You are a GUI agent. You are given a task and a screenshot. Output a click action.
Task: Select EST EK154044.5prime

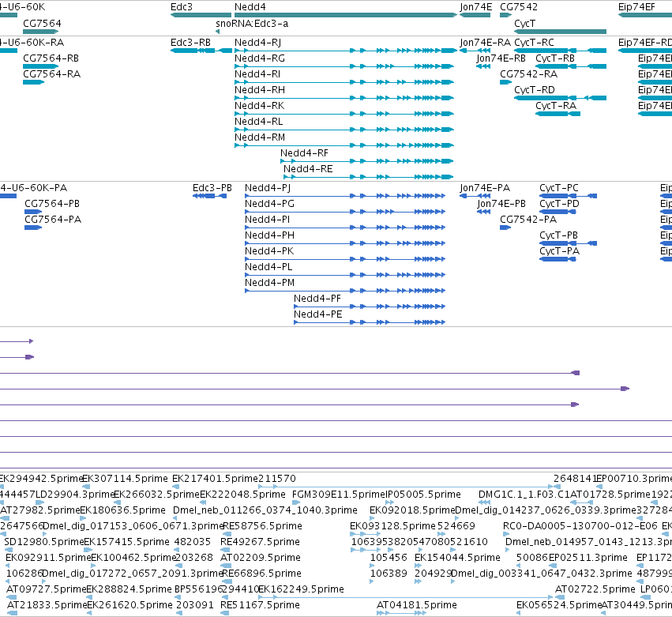pyautogui.click(x=457, y=558)
